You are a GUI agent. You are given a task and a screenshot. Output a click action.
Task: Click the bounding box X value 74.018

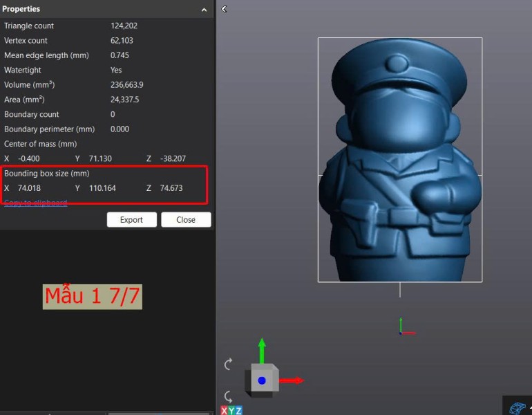point(29,188)
